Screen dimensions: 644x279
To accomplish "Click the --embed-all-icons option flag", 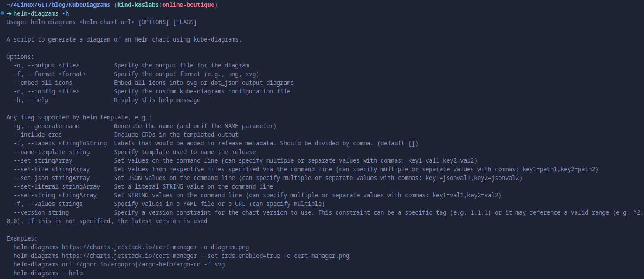I will pos(43,83).
